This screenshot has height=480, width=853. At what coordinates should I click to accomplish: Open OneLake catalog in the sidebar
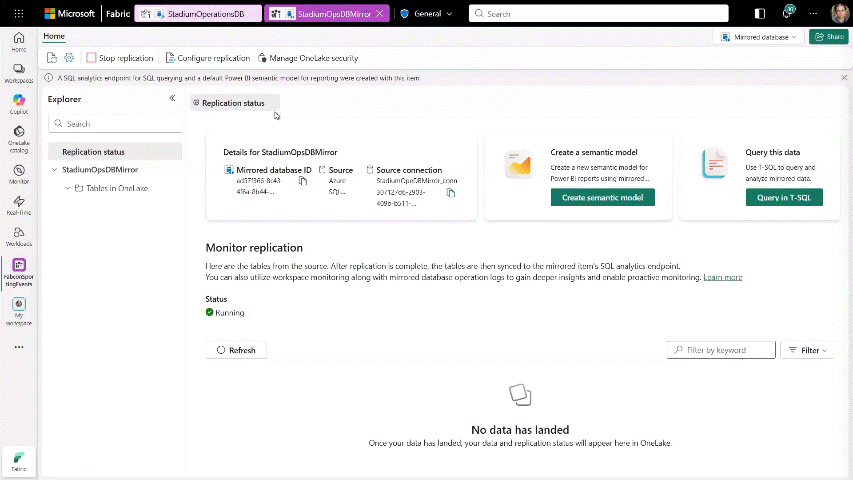coord(18,139)
